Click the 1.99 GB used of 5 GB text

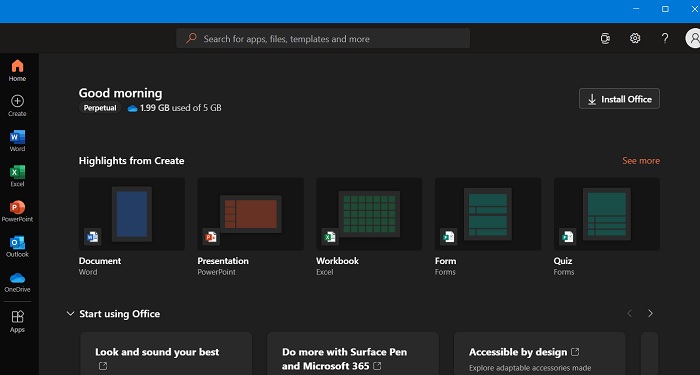[180, 108]
